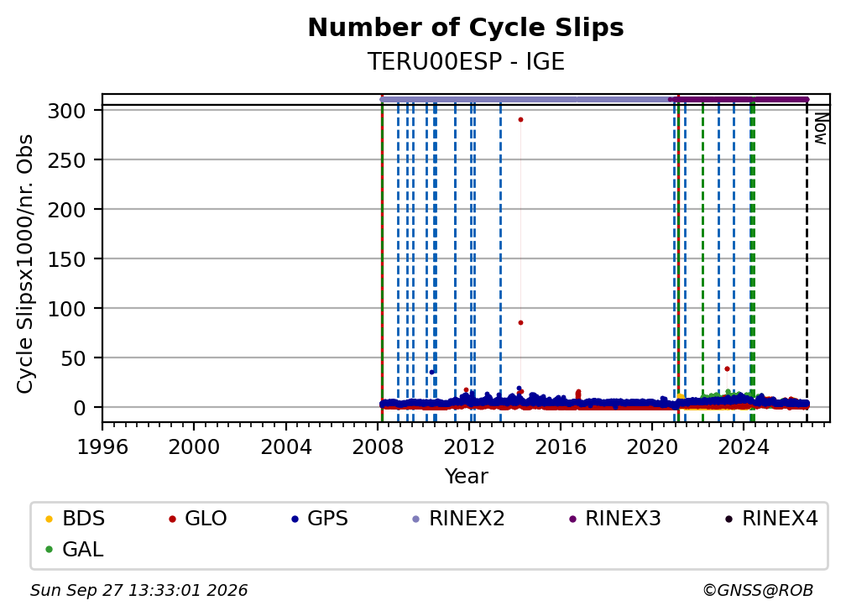This screenshot has height=616, width=846.
Task: Click the Number of Cycle Slips title
Action: [x=466, y=28]
